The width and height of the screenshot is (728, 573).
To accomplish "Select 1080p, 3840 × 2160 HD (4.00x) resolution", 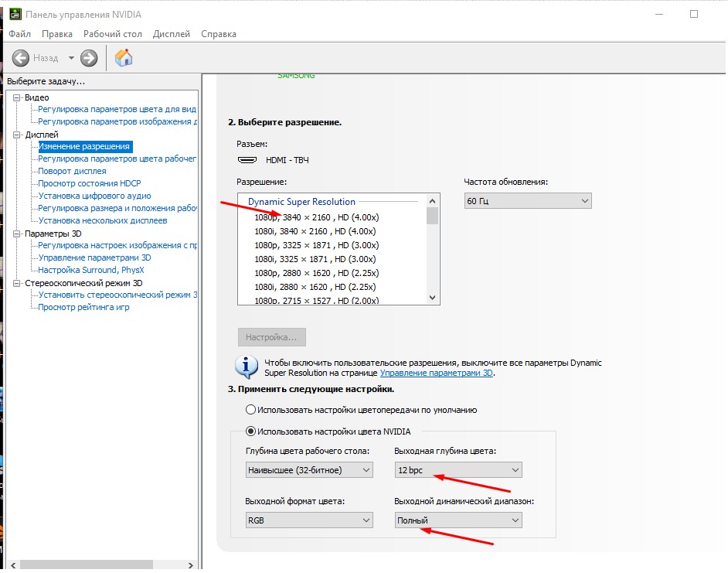I will [316, 217].
